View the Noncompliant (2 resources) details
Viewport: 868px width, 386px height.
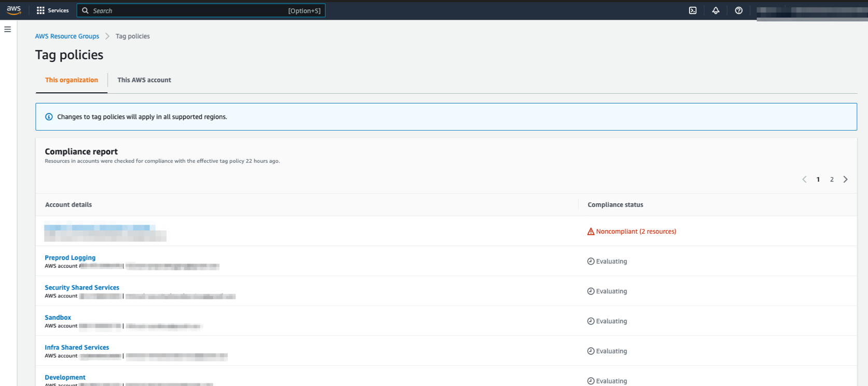636,232
